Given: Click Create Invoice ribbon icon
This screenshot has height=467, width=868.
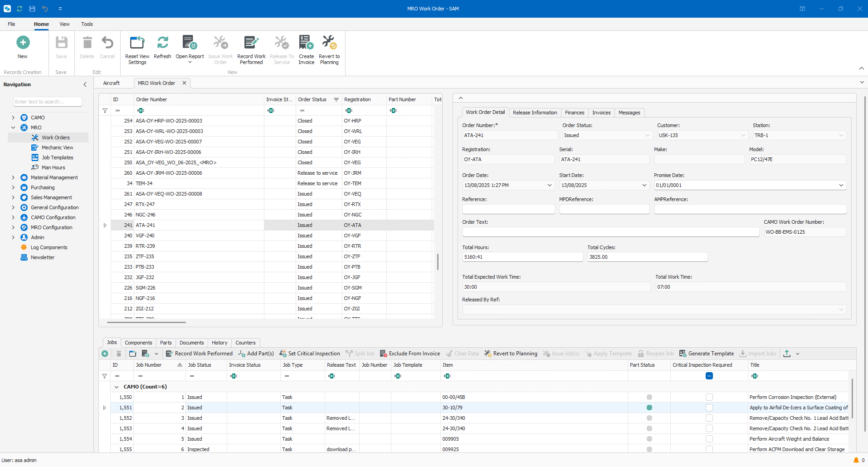Looking at the screenshot, I should (306, 43).
